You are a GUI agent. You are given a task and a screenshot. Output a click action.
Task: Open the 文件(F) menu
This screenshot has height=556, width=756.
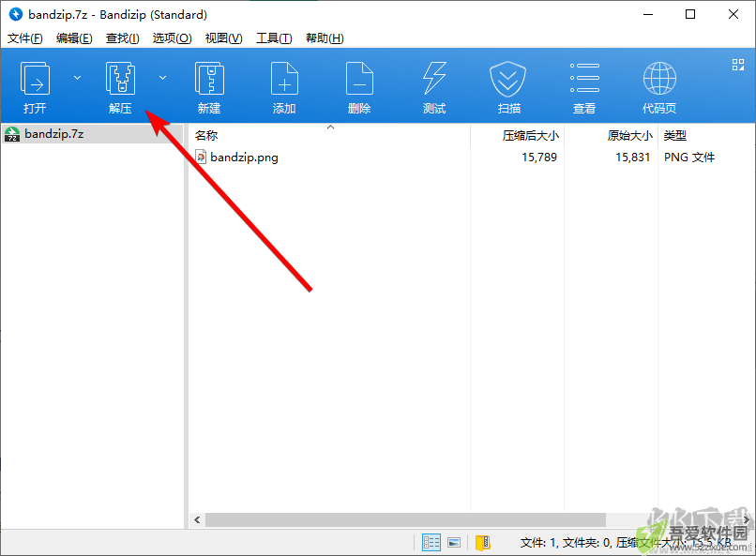(25, 38)
